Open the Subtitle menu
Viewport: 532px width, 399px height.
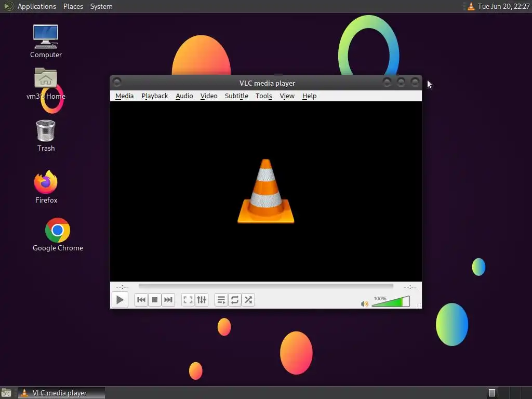[x=236, y=96]
